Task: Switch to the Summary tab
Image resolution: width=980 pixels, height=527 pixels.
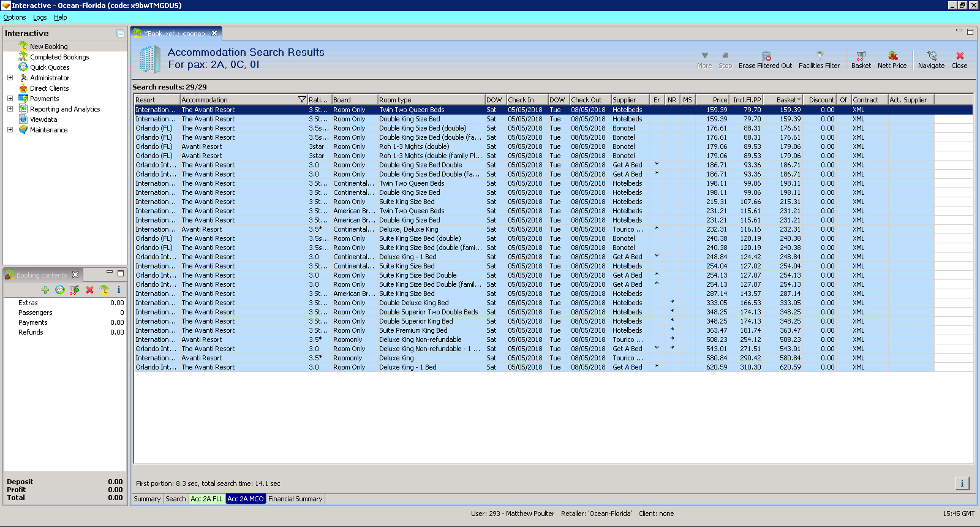Action: 147,499
